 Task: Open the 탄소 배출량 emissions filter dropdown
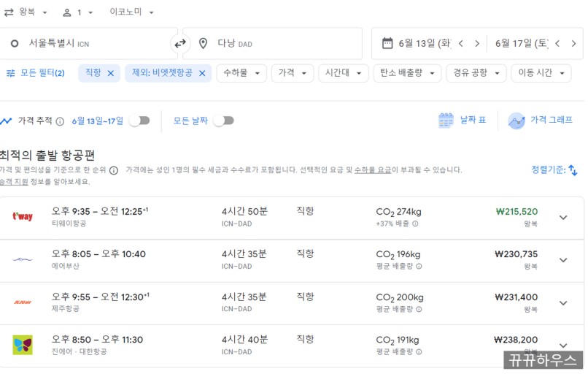(407, 73)
